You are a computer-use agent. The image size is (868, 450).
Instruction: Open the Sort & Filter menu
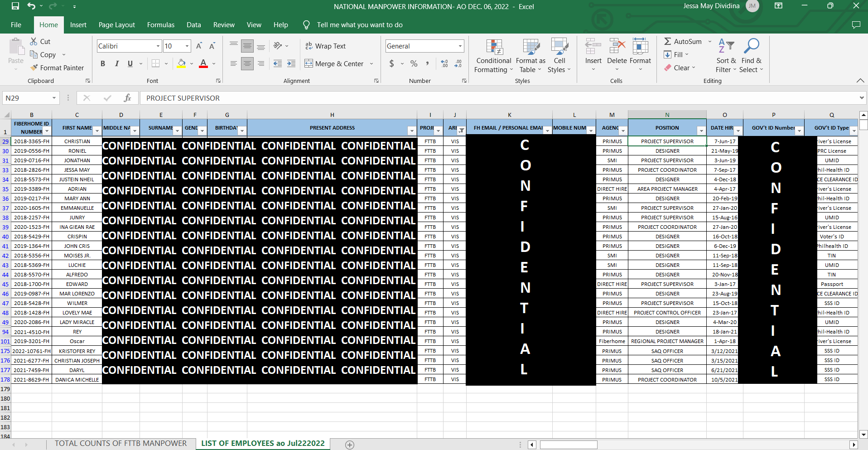point(726,56)
